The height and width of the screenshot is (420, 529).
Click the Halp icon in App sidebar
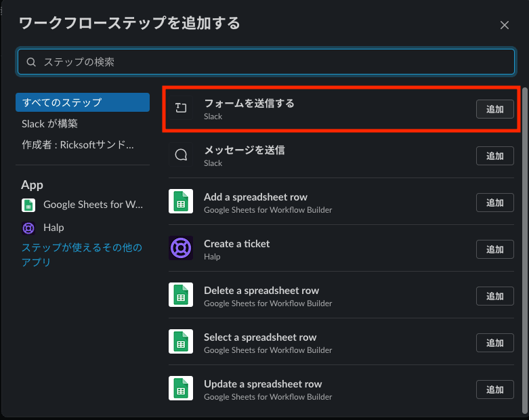[28, 228]
